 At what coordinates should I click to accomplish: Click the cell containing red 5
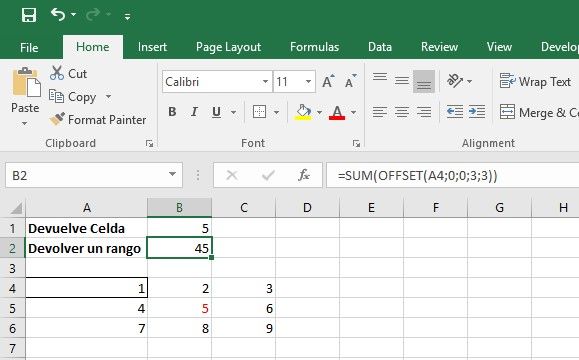[x=179, y=308]
